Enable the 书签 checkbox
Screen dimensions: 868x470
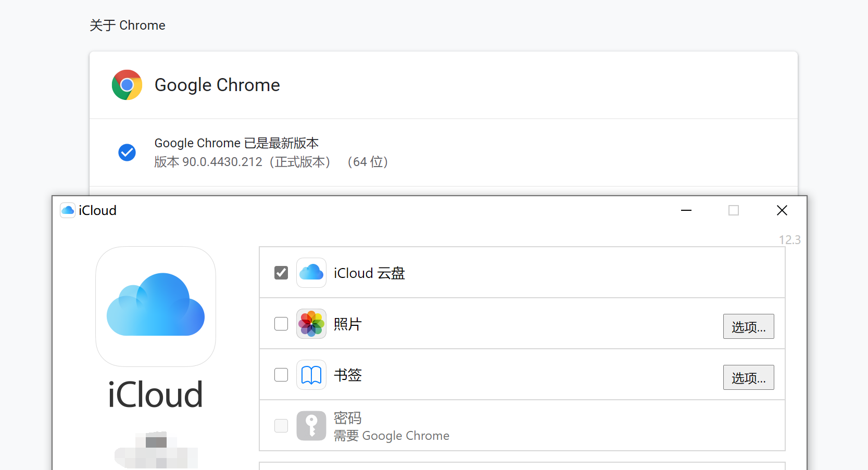click(x=281, y=375)
